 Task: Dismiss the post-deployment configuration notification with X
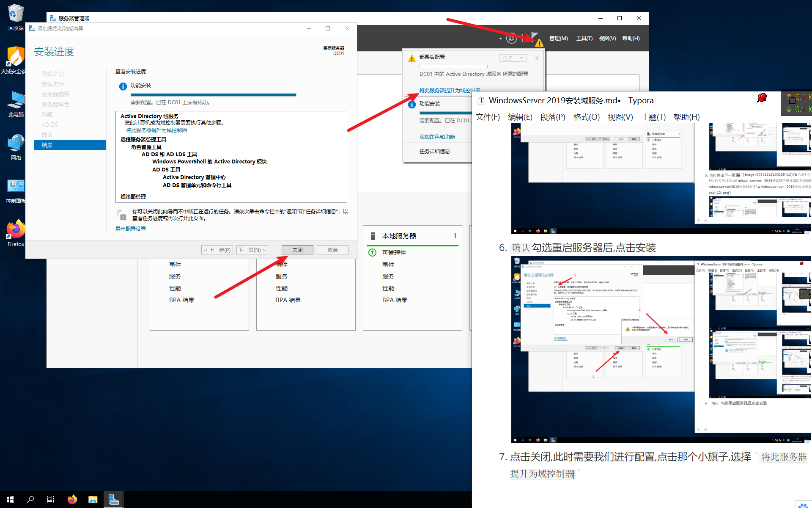[x=537, y=58]
